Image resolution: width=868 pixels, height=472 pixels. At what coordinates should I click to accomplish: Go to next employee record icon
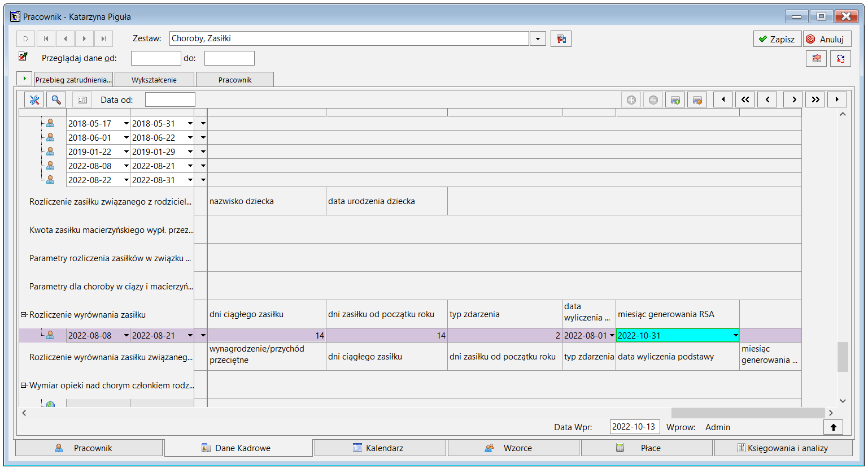point(84,39)
